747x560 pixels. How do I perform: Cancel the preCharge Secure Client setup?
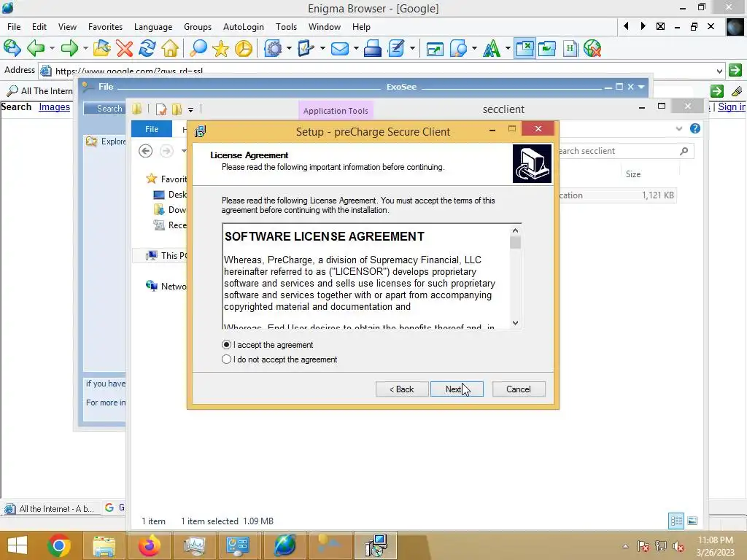519,389
